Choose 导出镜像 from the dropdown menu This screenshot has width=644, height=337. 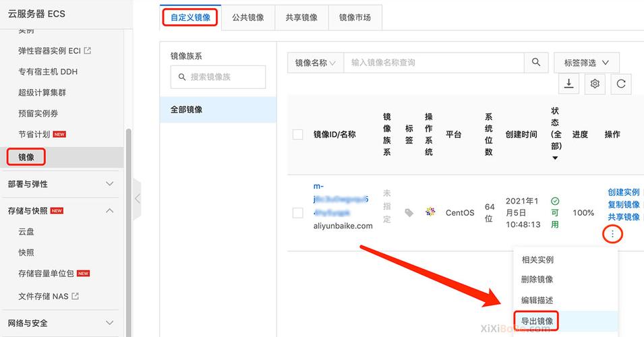tap(537, 321)
